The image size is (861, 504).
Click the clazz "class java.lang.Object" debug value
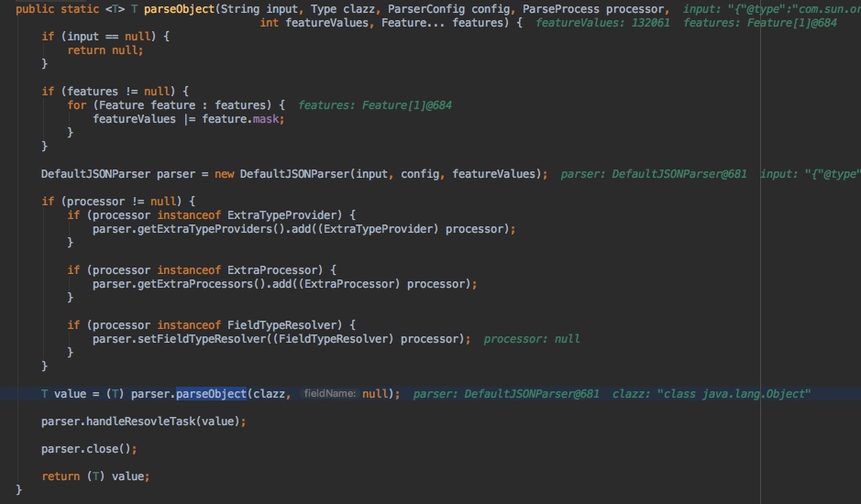coord(712,394)
